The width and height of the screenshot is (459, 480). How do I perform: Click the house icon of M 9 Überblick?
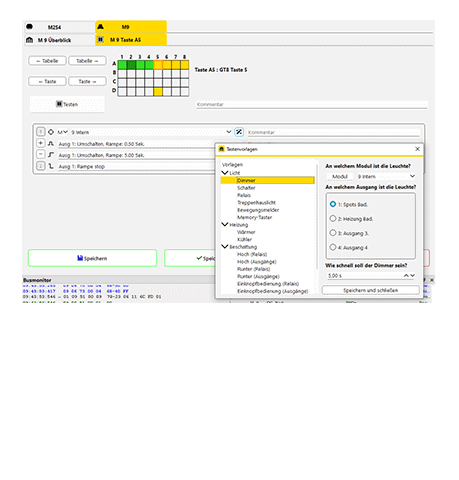pos(30,40)
